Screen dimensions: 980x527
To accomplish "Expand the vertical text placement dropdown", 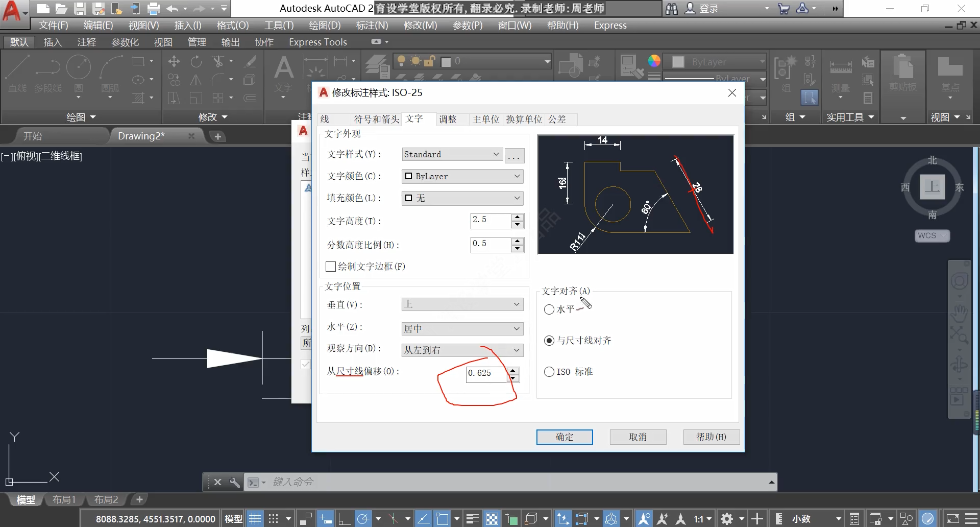I will [x=462, y=304].
